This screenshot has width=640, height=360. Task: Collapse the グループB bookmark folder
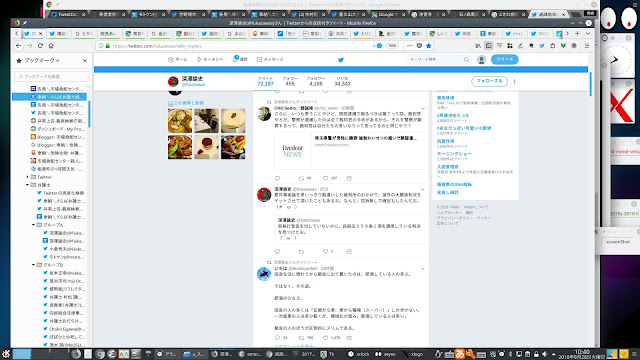pyautogui.click(x=33, y=265)
